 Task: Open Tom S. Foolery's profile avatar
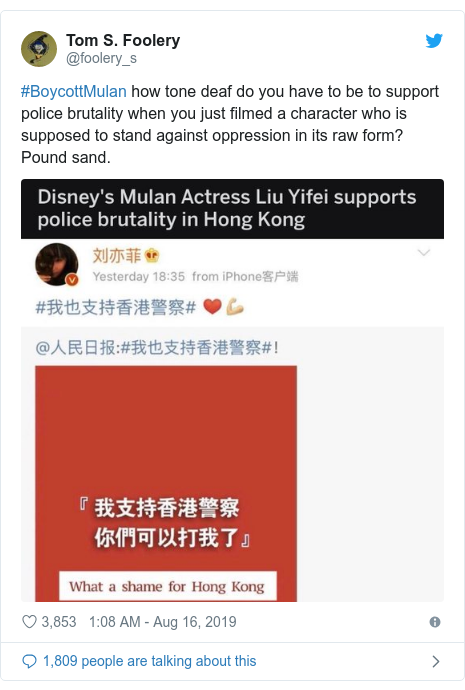tap(39, 49)
